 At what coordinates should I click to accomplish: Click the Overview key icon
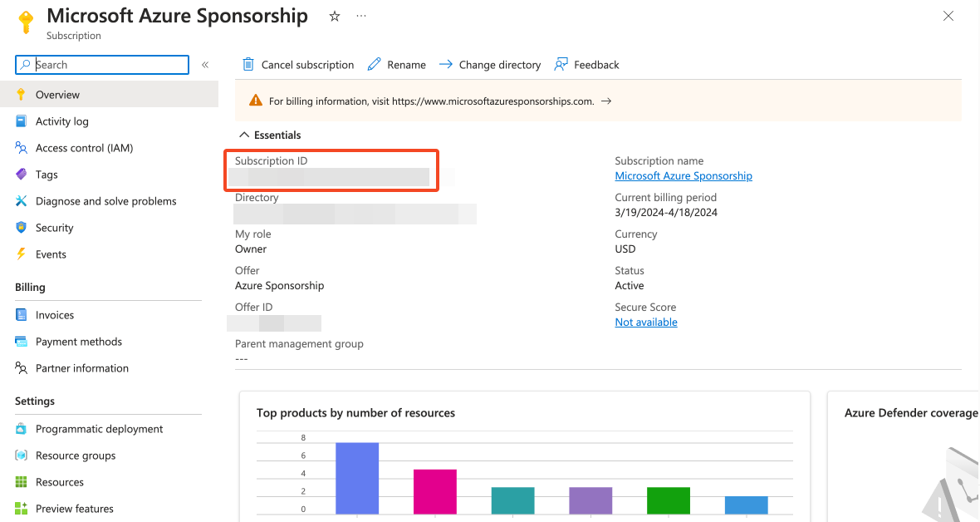pos(22,95)
